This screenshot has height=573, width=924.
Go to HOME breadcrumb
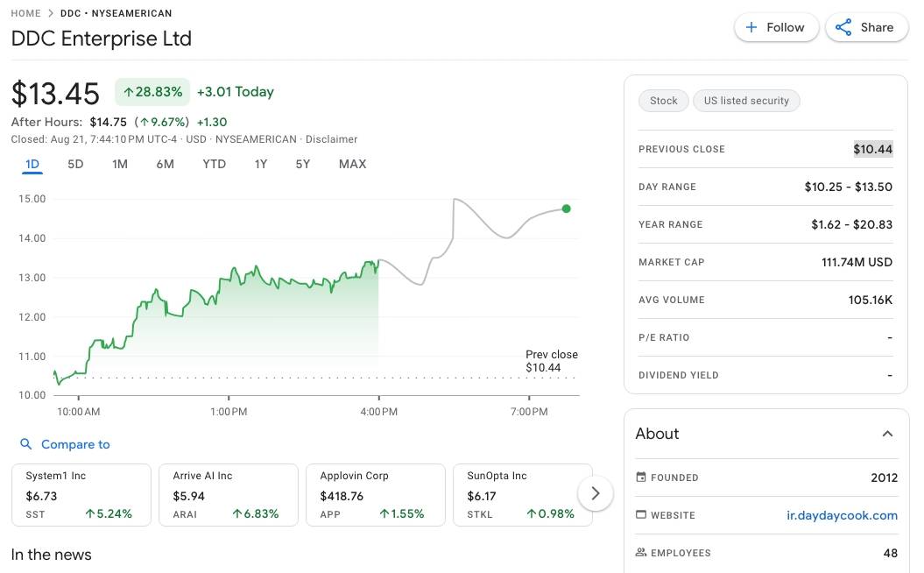(26, 13)
